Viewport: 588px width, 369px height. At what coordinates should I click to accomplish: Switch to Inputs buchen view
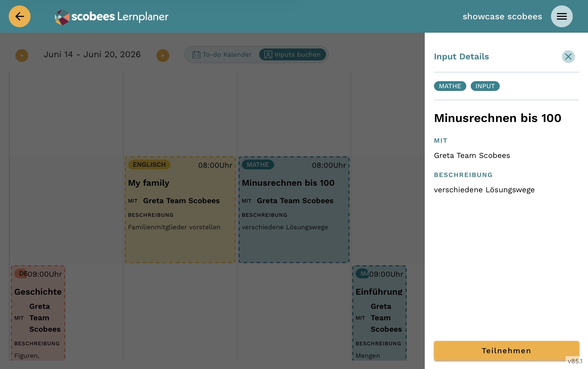coord(293,54)
